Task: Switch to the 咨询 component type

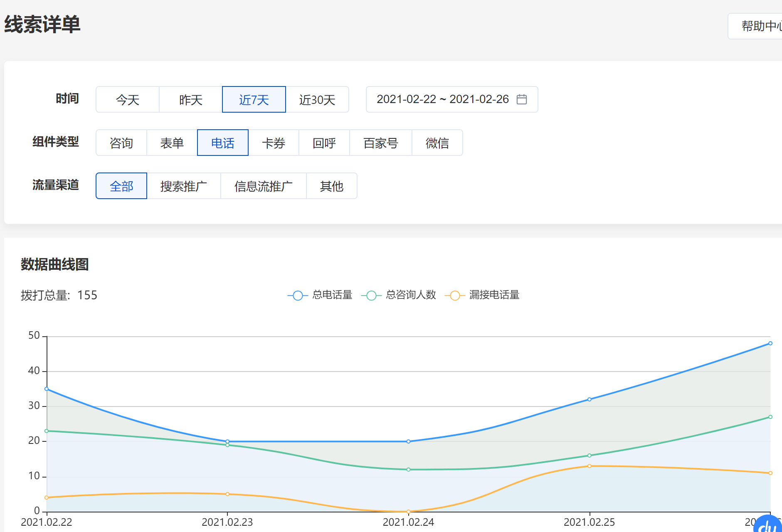Action: 121,143
